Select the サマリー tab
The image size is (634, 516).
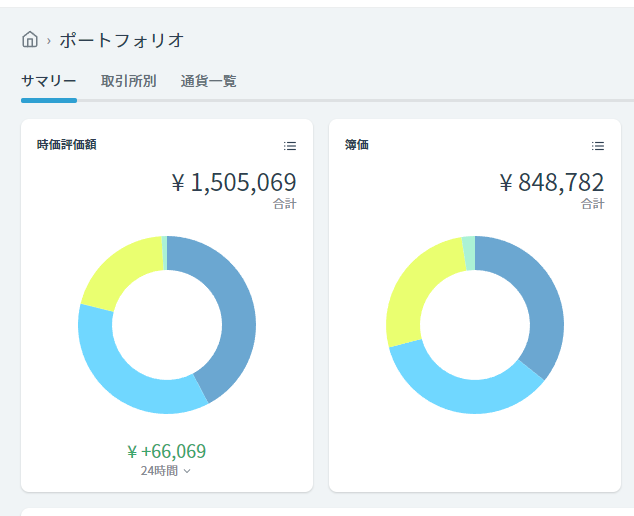coord(49,81)
